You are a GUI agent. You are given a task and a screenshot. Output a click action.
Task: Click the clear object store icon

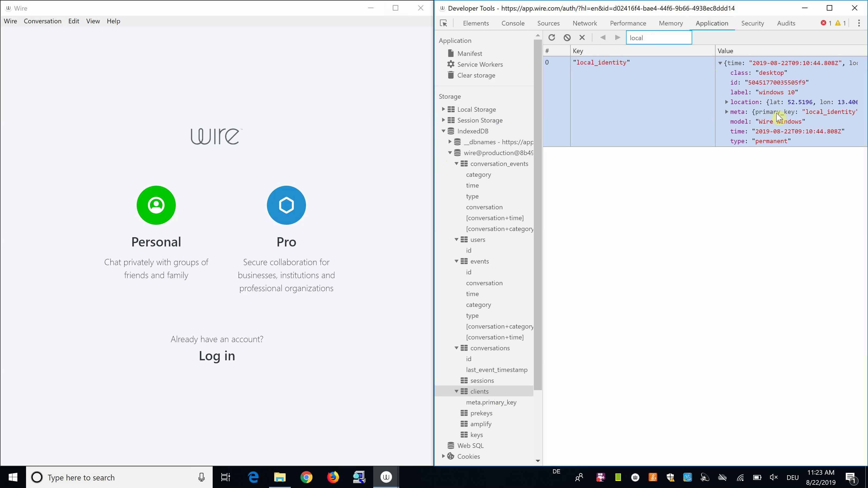(567, 37)
